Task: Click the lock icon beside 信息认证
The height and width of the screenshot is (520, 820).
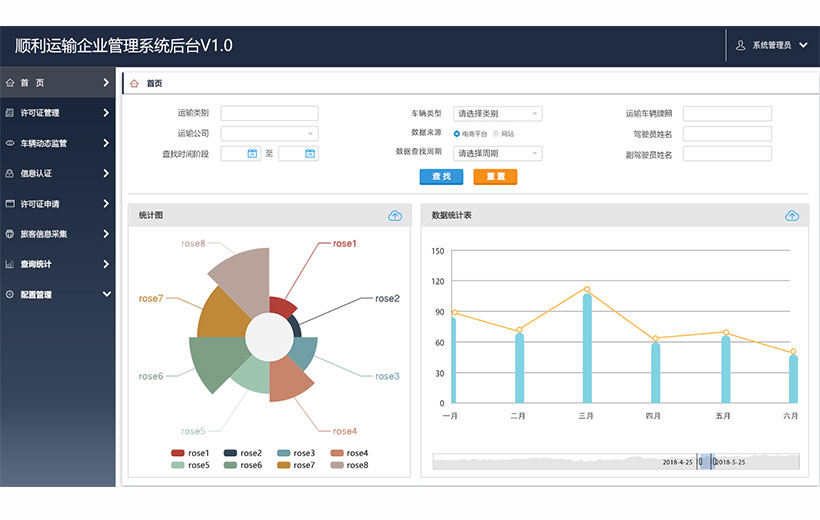Action: [x=10, y=173]
